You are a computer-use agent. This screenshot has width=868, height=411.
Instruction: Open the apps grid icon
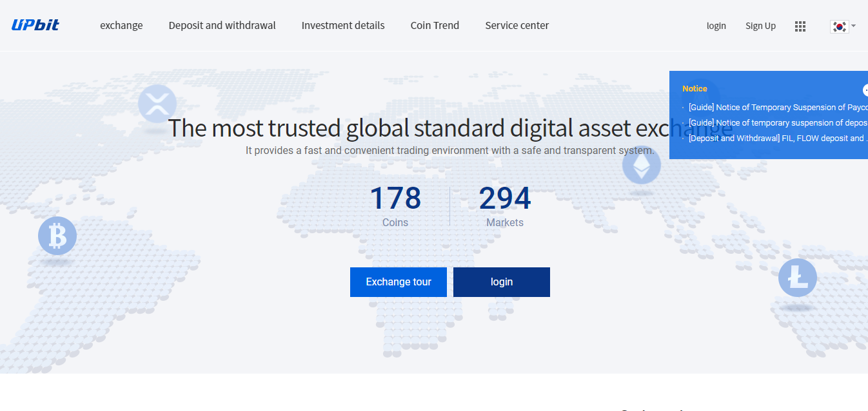[x=800, y=26]
